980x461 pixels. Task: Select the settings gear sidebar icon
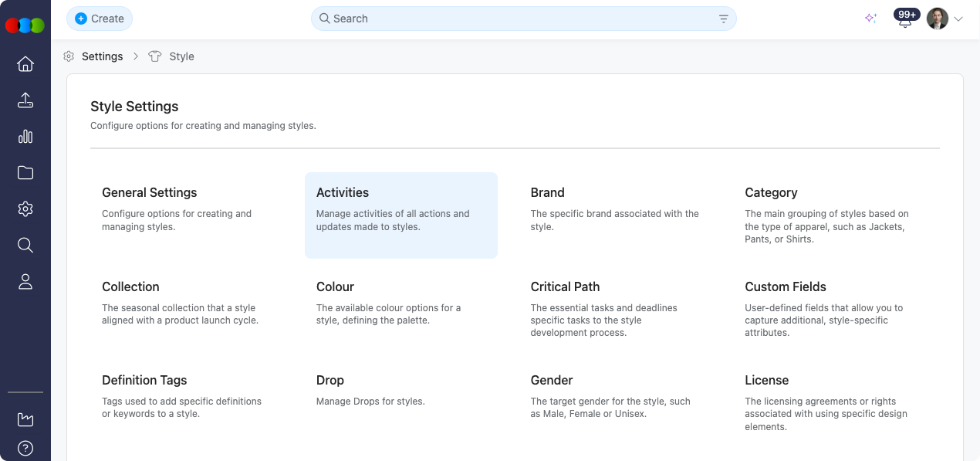click(25, 209)
